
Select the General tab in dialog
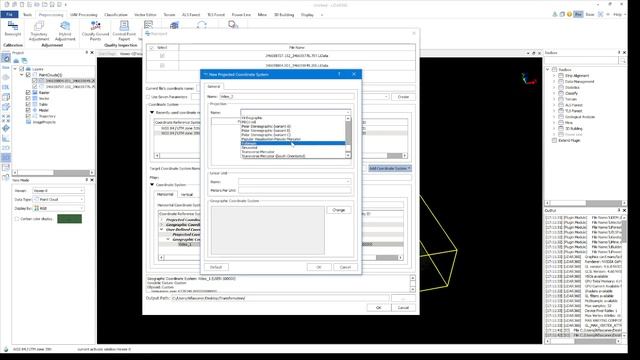[x=214, y=87]
